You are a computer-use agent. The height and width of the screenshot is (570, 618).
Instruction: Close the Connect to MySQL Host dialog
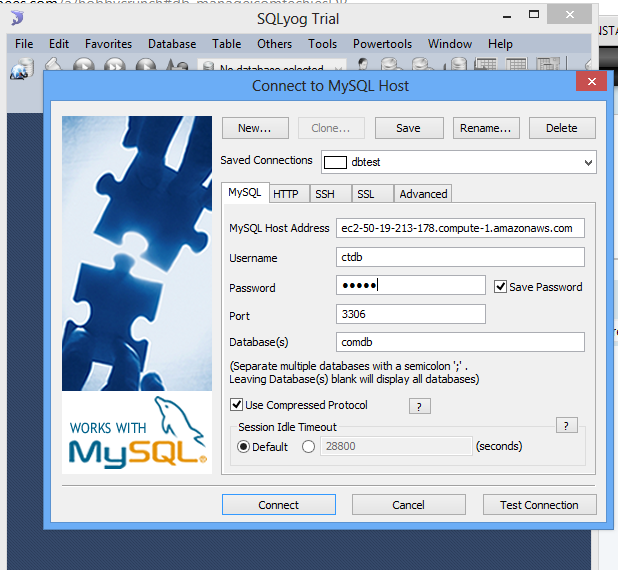591,82
